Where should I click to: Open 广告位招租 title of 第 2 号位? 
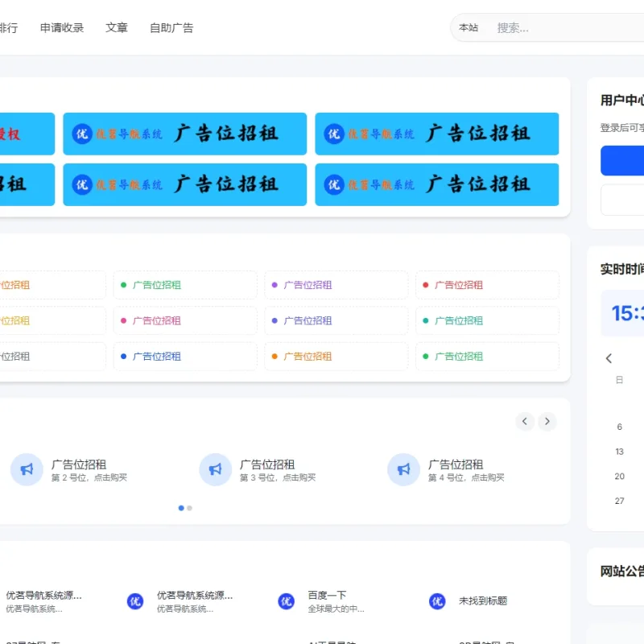[79, 464]
